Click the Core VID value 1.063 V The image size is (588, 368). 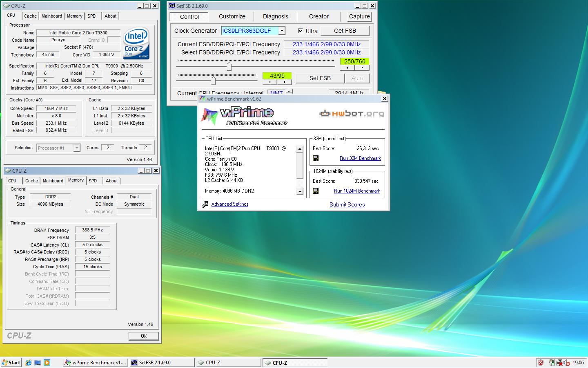click(x=107, y=54)
